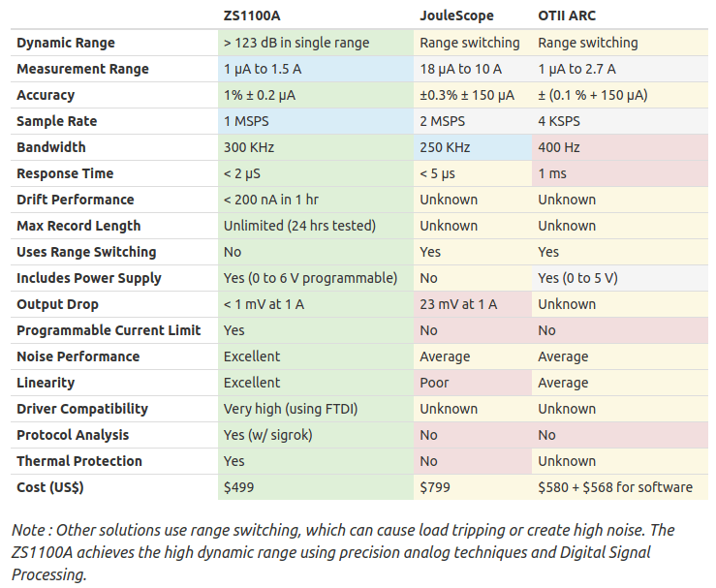Click 'Very high (using FTDI)' cell
Image resolution: width=716 pixels, height=588 pixels.
[316, 409]
